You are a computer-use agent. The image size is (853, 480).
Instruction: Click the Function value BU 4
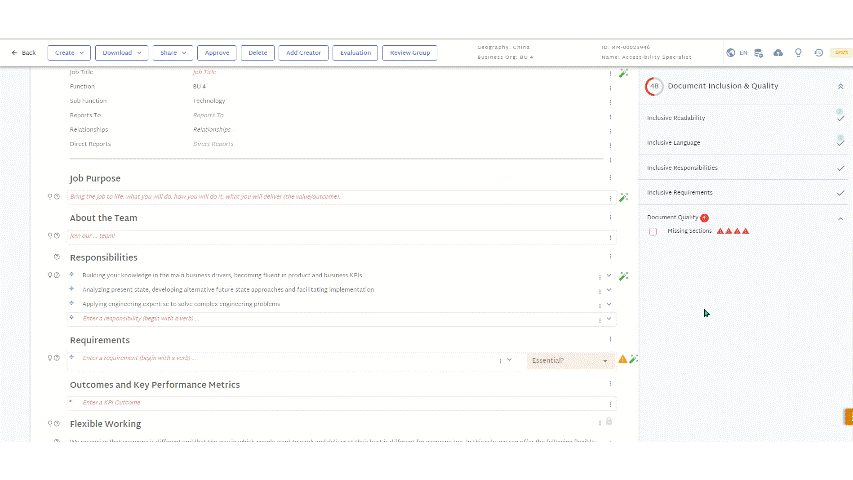[x=199, y=87]
